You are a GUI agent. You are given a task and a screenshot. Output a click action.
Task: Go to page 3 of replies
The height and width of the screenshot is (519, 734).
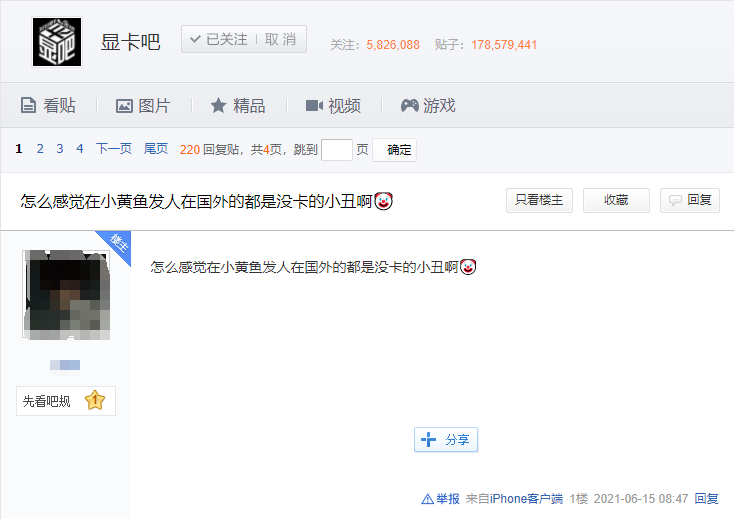(60, 149)
